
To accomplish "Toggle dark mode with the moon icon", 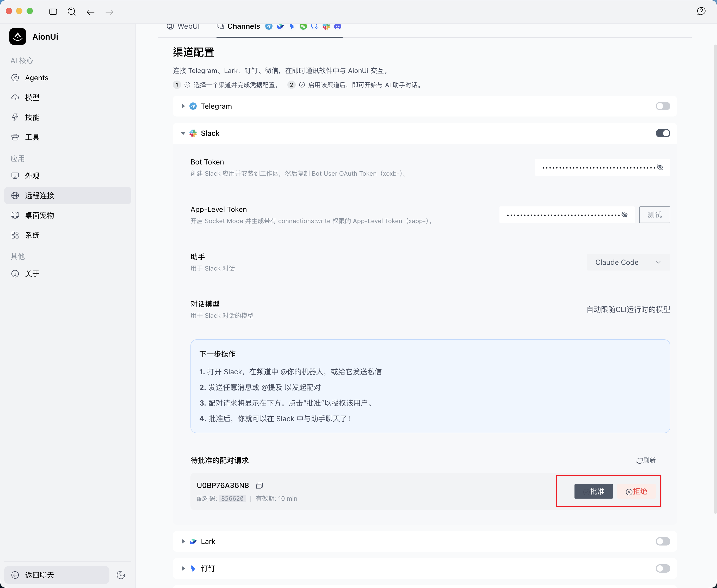I will pos(121,575).
